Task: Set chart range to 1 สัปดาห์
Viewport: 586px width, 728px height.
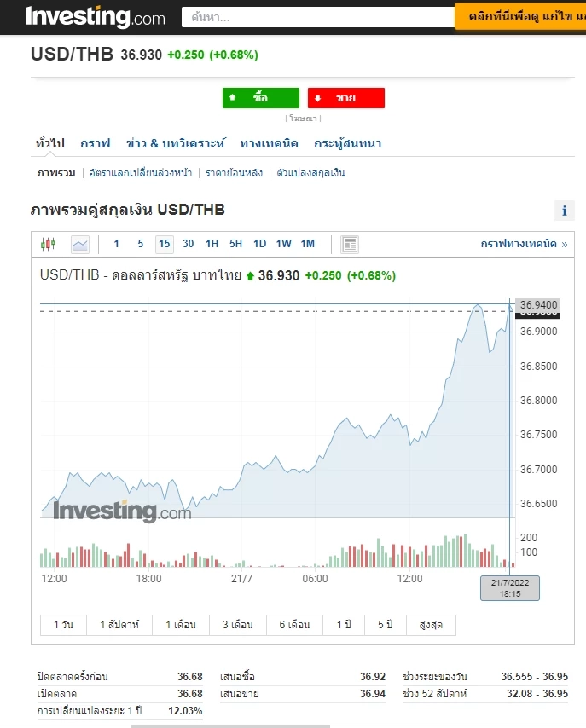Action: 125,625
